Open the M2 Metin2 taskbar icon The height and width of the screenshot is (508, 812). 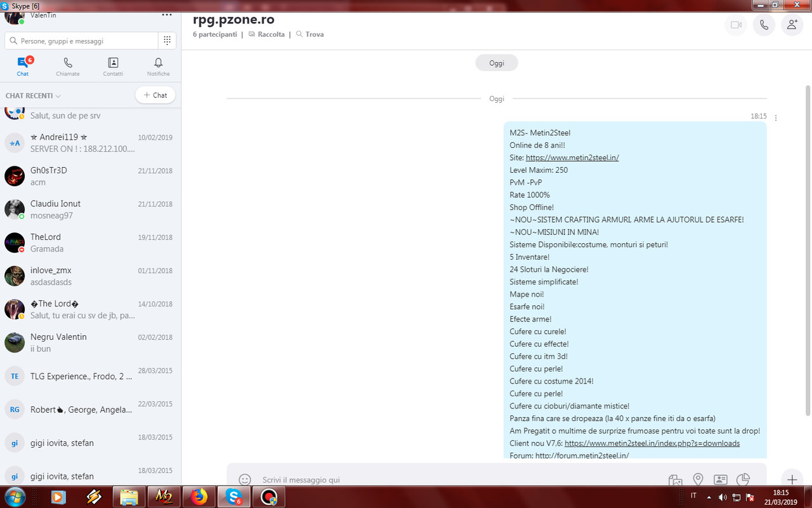pos(164,497)
